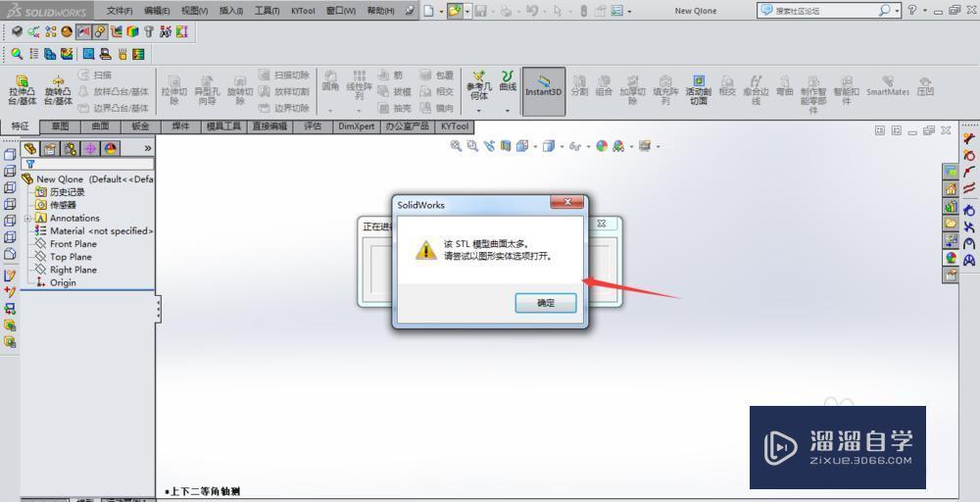
Task: Switch to the KYTool command tab
Action: [x=455, y=126]
